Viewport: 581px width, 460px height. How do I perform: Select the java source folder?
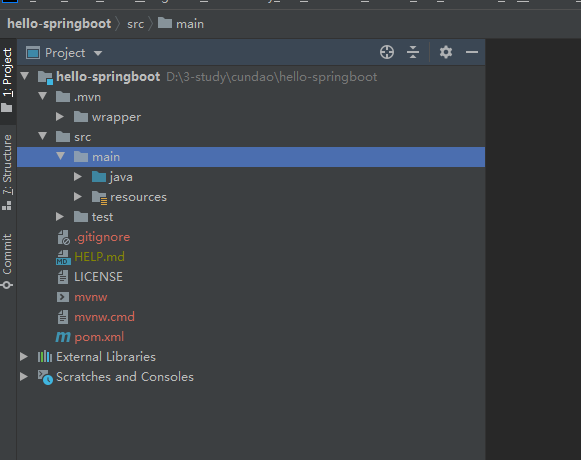point(121,177)
